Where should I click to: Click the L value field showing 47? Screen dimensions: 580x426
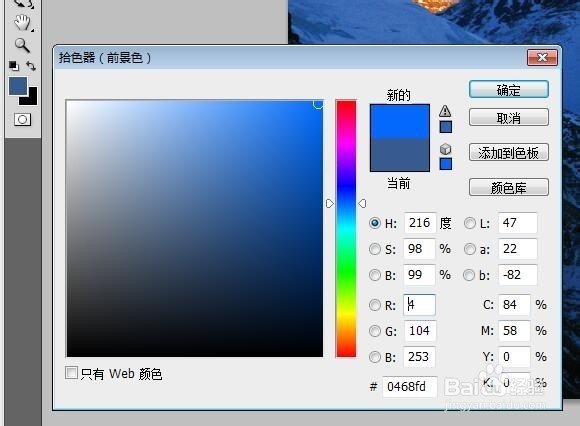coord(517,223)
